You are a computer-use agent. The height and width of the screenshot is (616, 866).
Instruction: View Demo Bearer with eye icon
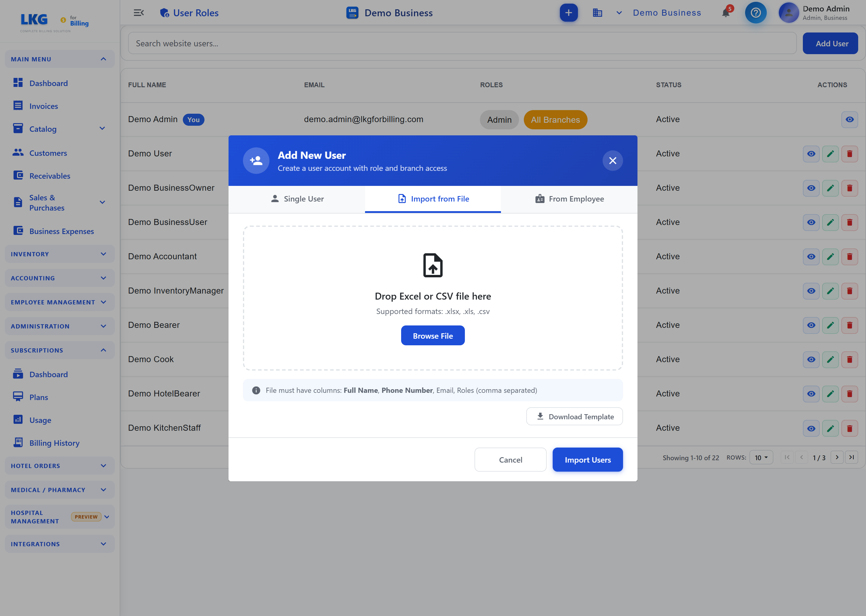[x=811, y=325]
